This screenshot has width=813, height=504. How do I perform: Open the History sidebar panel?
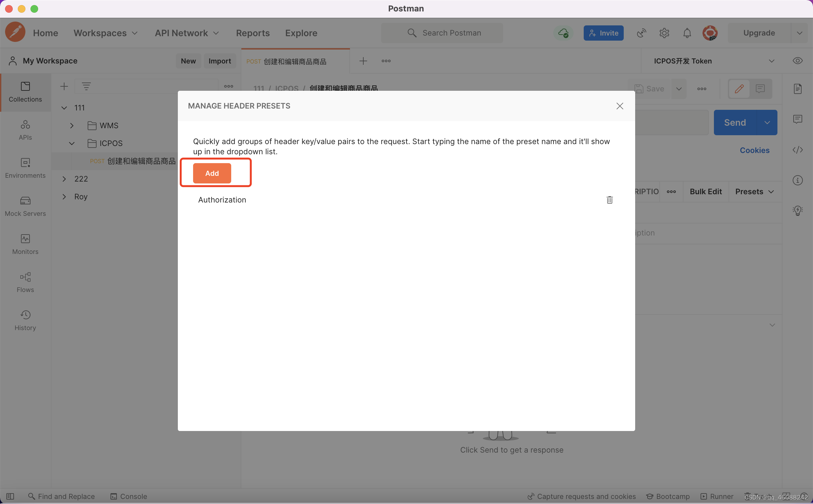(25, 320)
